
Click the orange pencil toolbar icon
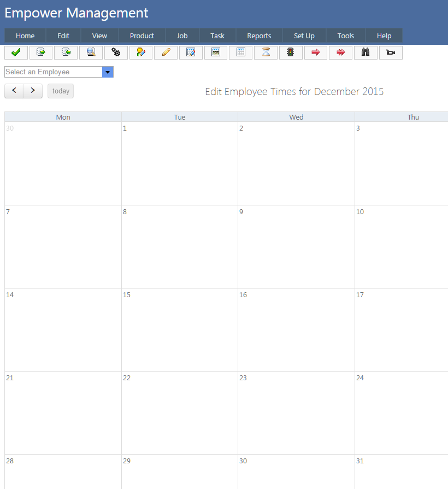point(166,52)
